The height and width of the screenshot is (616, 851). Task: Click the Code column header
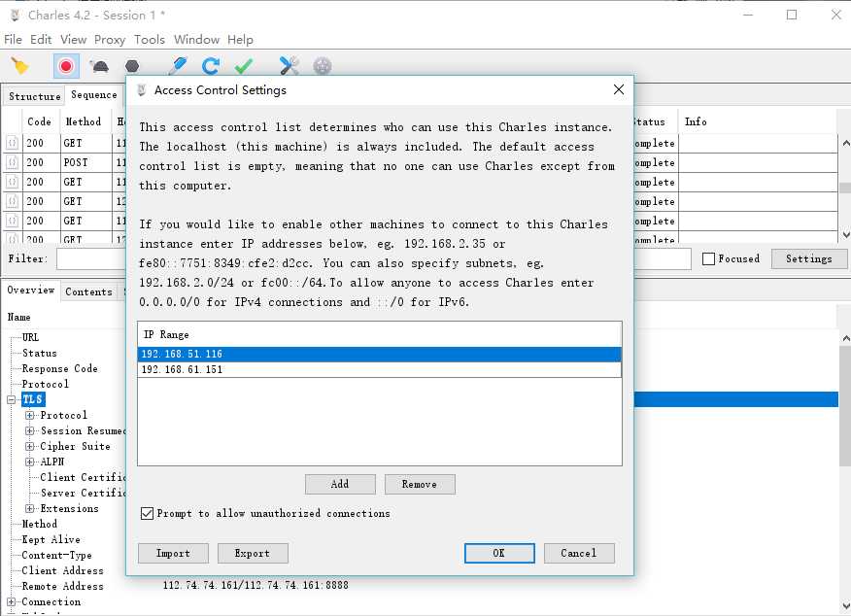tap(39, 121)
